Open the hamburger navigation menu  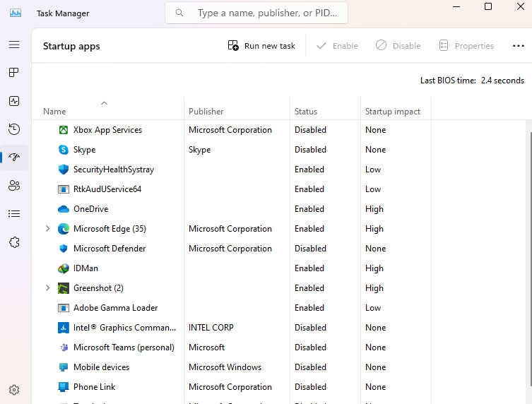click(14, 44)
